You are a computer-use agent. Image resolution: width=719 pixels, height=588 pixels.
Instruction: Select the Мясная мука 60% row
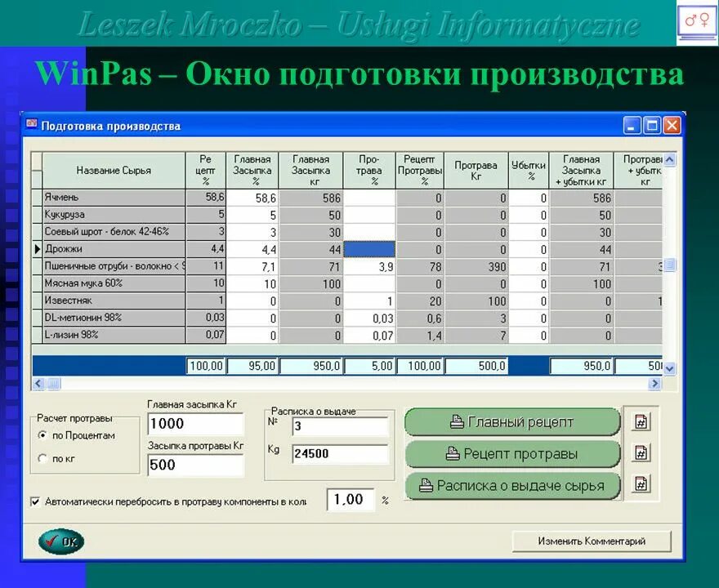(x=114, y=283)
